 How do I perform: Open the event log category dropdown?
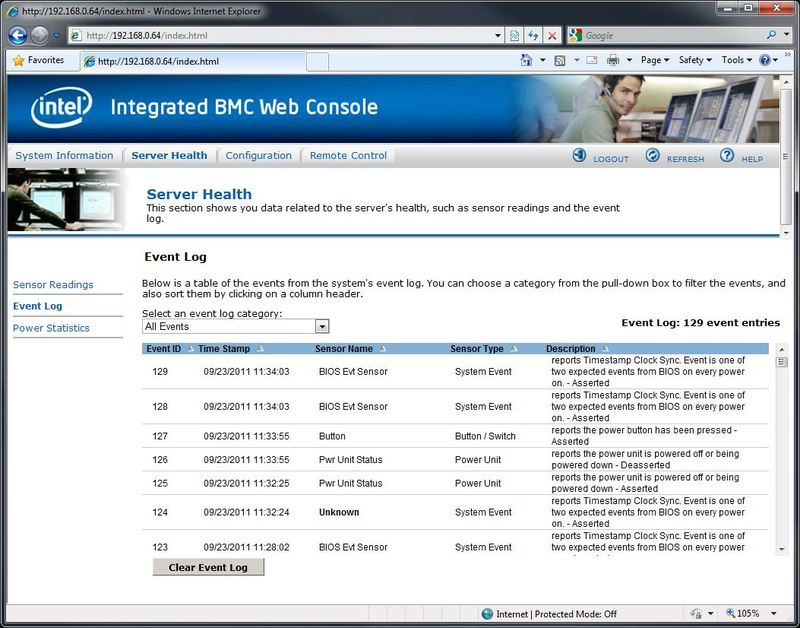click(322, 326)
